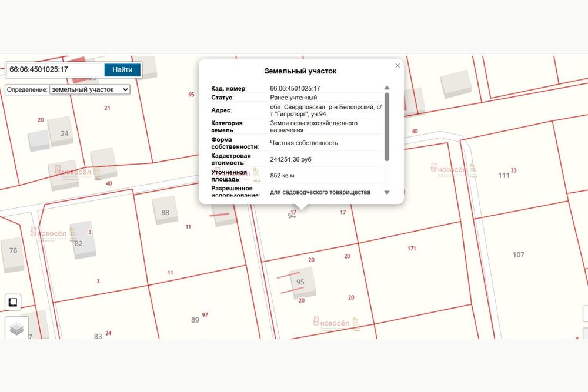Select land parcel 107
This screenshot has width=588, height=392.
[518, 254]
